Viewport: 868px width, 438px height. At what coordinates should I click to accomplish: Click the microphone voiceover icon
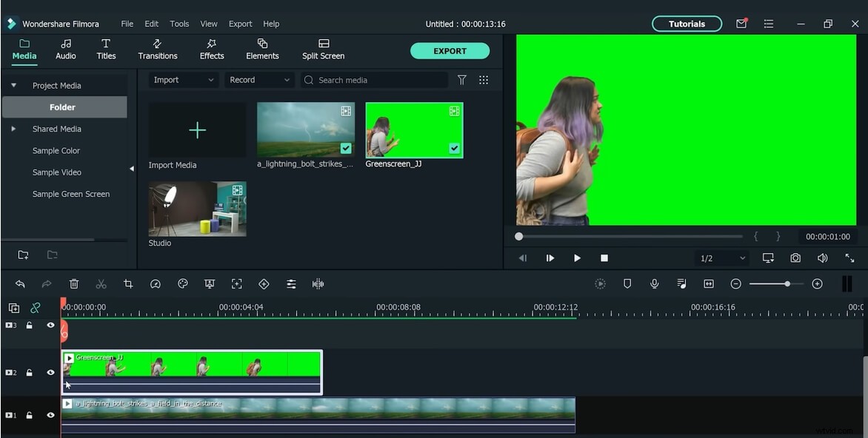[x=655, y=284]
